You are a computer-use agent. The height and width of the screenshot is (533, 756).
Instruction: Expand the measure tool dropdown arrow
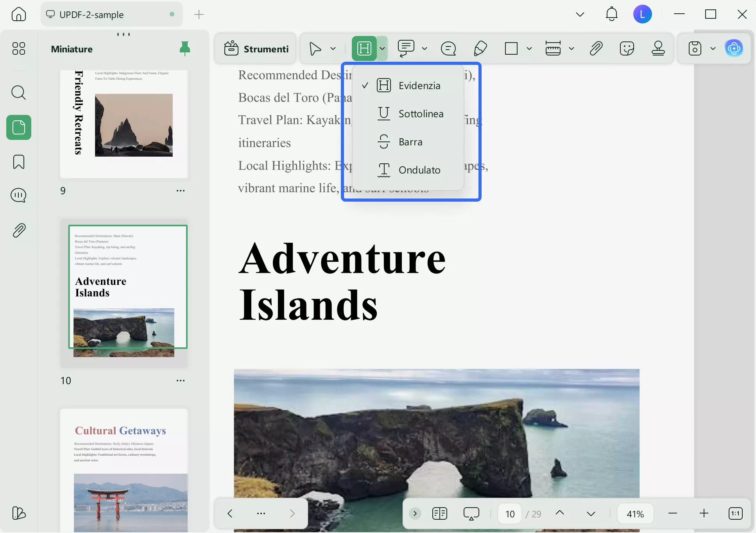(571, 48)
